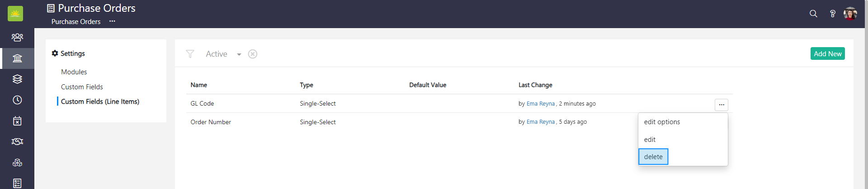Image resolution: width=868 pixels, height=189 pixels.
Task: Open Ema Reyna link in GL Code row
Action: tap(540, 104)
